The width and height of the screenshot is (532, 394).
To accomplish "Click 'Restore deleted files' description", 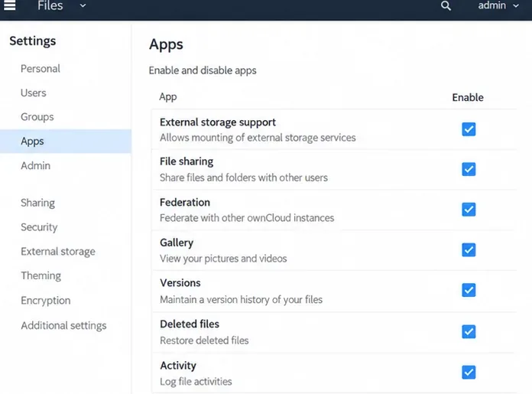I will (x=204, y=340).
